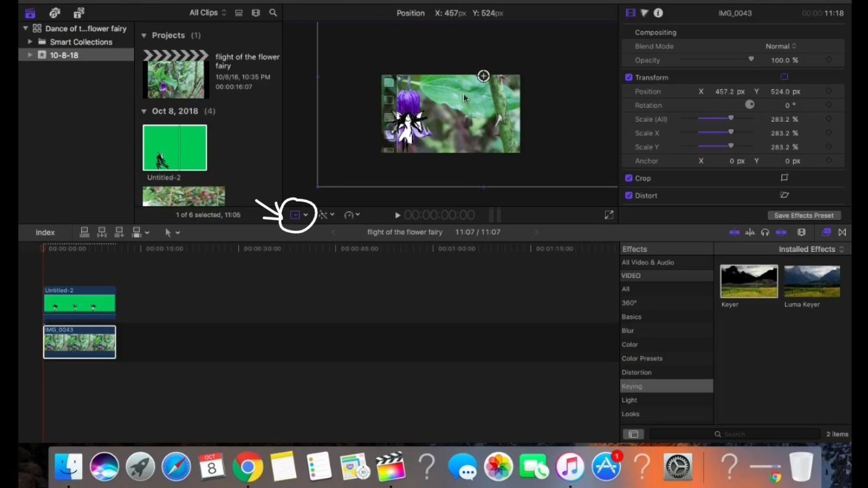Screen dimensions: 868x488
Task: Click the clip skimming icon
Action: click(x=734, y=232)
